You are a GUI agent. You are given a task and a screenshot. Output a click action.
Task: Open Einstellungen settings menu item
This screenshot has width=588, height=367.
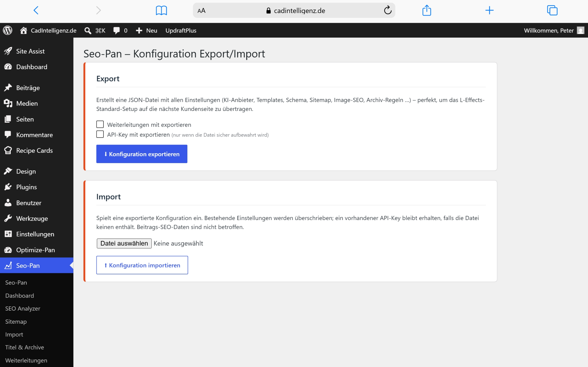tap(37, 234)
